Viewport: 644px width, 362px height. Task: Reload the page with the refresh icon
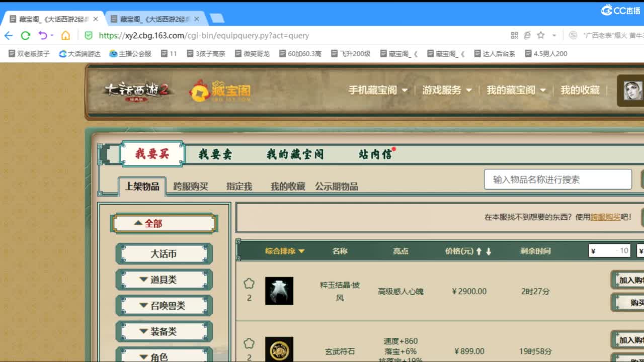(26, 36)
